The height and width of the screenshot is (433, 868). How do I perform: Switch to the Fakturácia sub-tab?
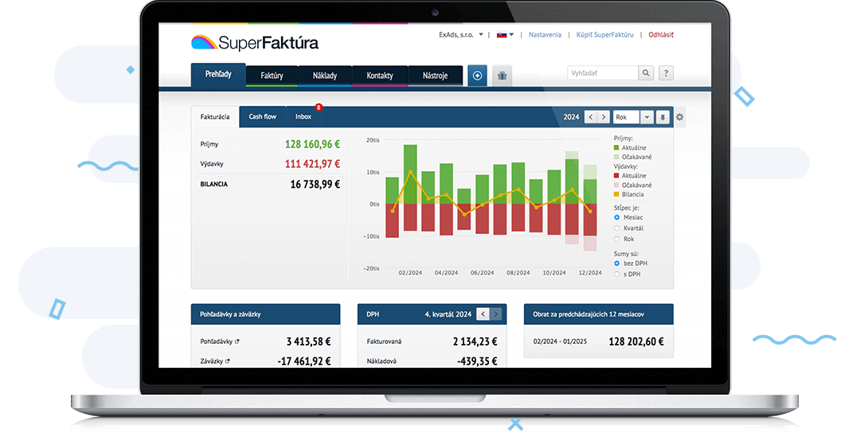coord(215,117)
